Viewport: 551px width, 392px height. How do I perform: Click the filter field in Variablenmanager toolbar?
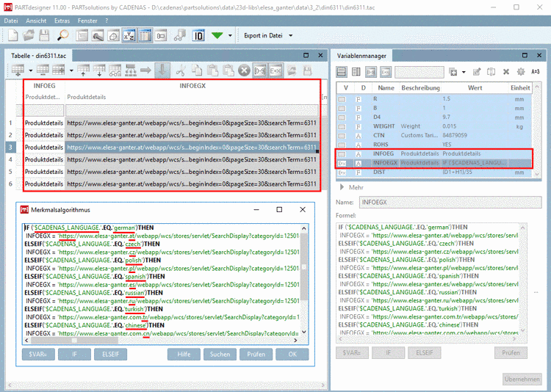pyautogui.click(x=418, y=72)
